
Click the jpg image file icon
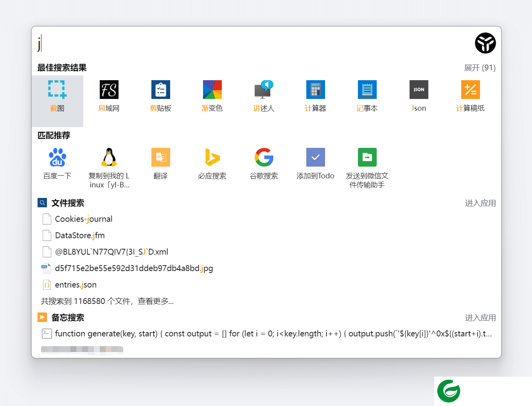pyautogui.click(x=46, y=268)
